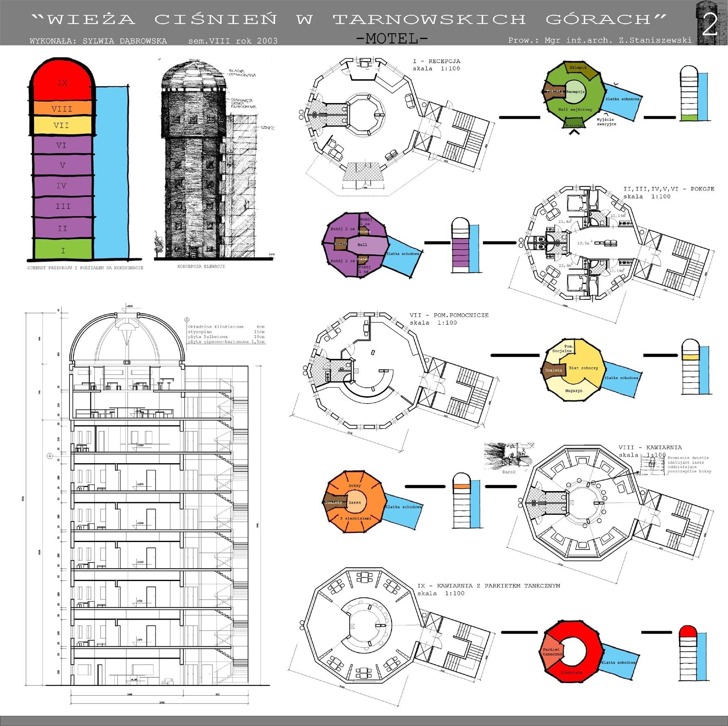Image resolution: width=728 pixels, height=726 pixels.
Task: Open the Barek perspective sketch thumbnail
Action: click(x=509, y=455)
